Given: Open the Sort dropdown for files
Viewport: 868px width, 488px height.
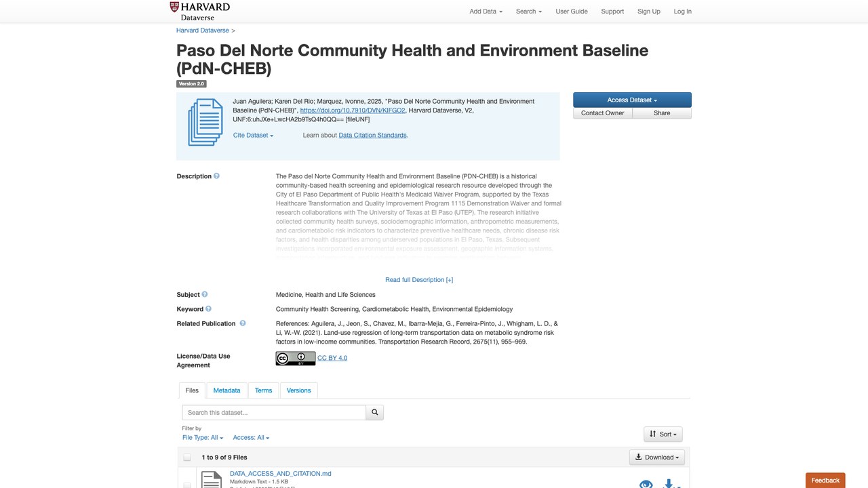Looking at the screenshot, I should coord(663,434).
